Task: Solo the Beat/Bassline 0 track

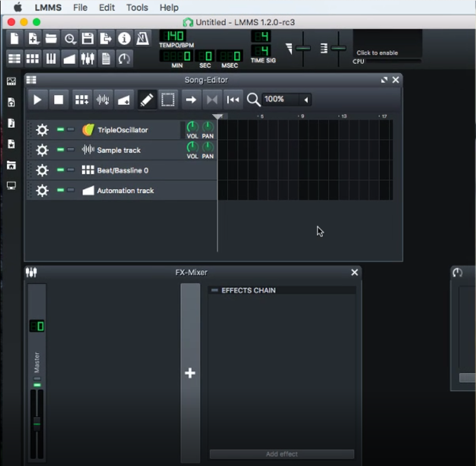Action: pyautogui.click(x=71, y=170)
